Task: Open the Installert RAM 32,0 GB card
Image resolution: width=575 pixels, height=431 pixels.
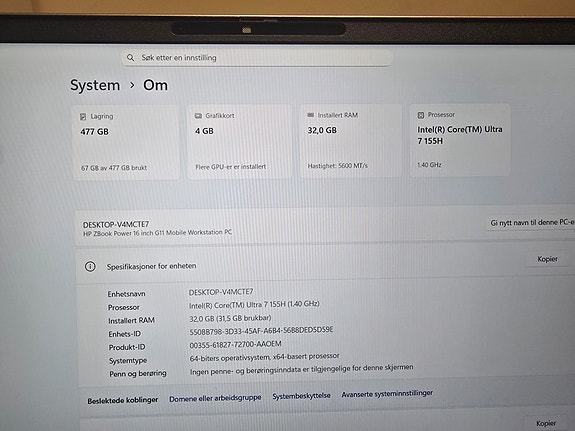Action: coord(351,141)
